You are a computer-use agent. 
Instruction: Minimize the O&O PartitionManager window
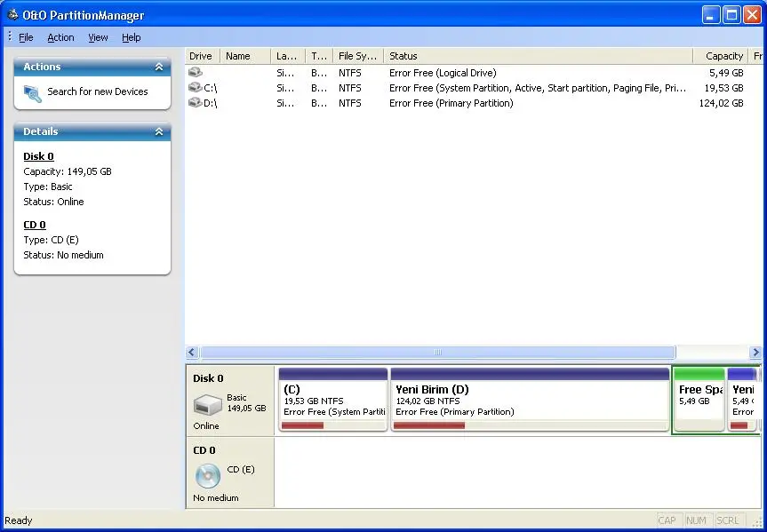pos(711,15)
